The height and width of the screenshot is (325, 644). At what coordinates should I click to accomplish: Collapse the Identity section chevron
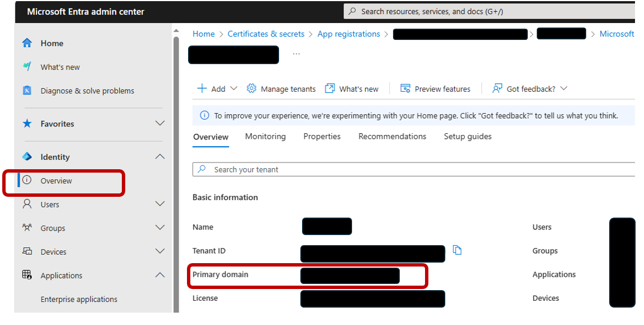coord(160,157)
